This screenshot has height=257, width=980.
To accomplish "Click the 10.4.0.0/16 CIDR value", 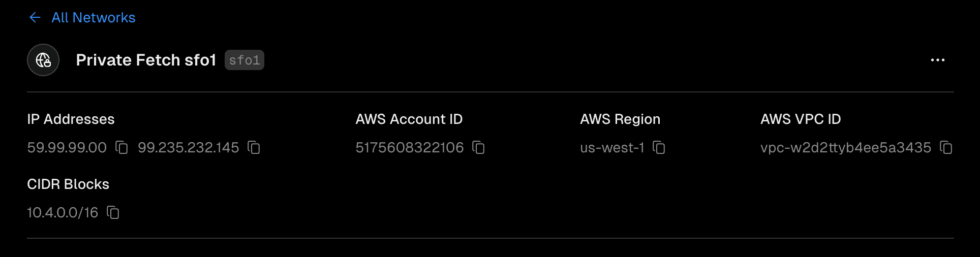I will 63,212.
